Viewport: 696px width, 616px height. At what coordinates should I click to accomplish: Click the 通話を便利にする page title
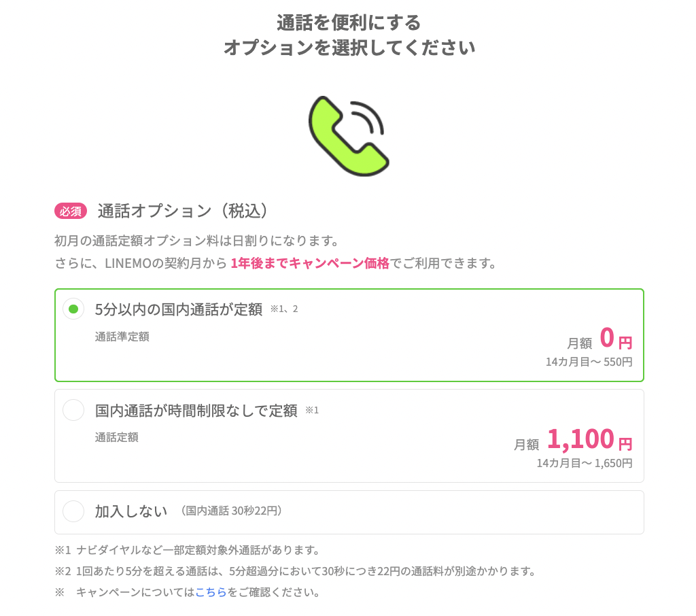point(348,22)
